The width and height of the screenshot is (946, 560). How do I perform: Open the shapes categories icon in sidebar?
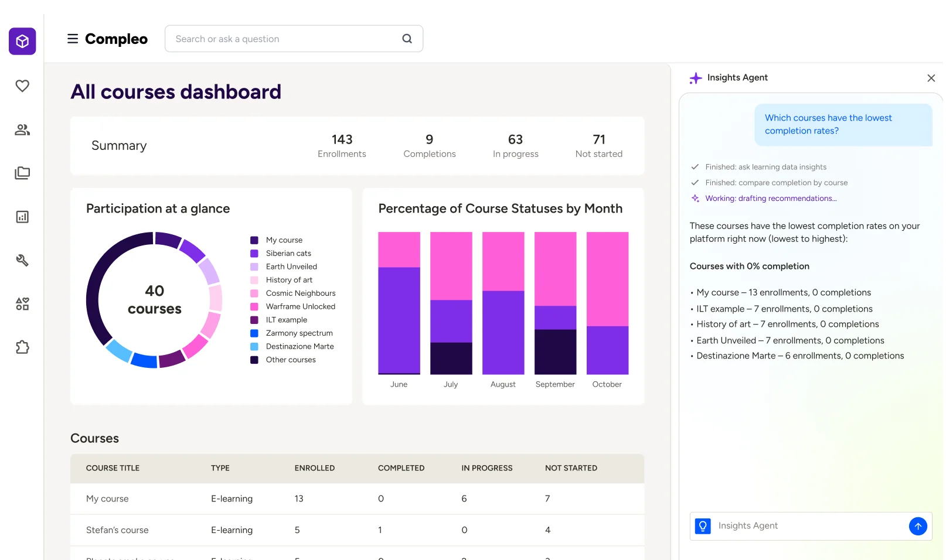coord(22,303)
